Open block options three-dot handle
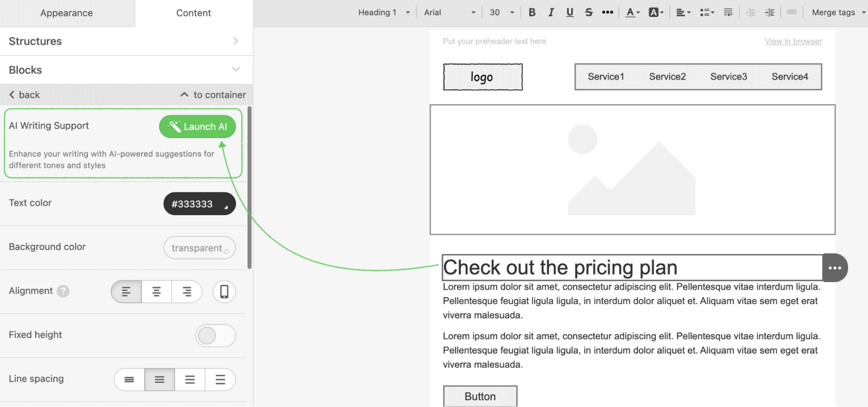This screenshot has height=407, width=868. point(835,268)
